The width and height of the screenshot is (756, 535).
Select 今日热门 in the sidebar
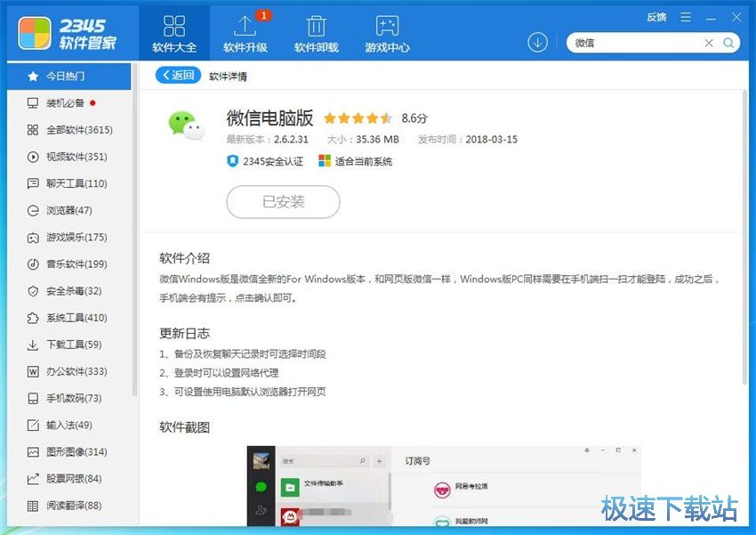point(69,77)
